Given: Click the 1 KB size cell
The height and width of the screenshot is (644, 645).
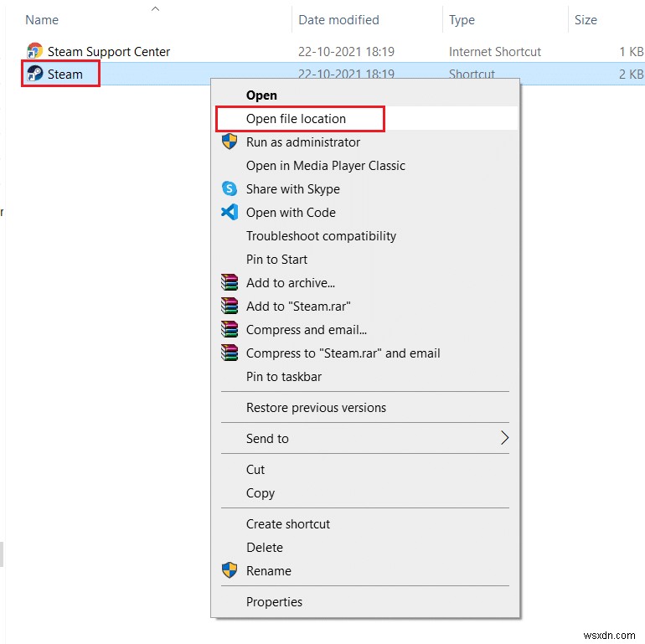Looking at the screenshot, I should tap(631, 51).
